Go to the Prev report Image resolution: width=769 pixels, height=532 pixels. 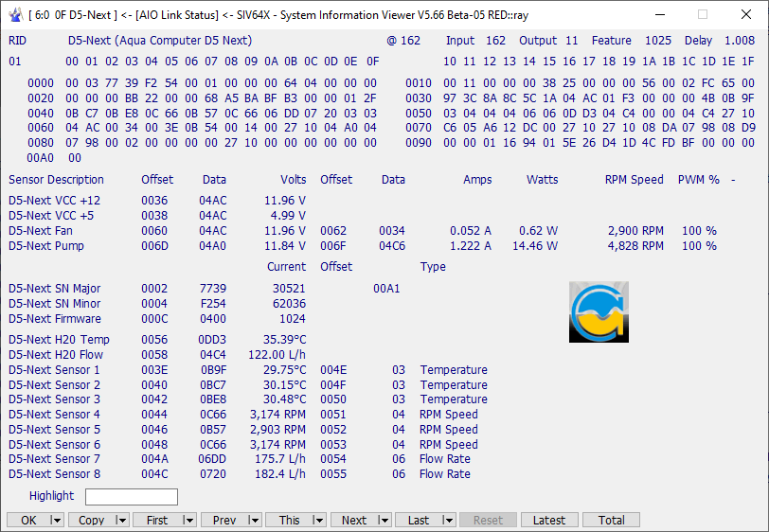pos(224,520)
